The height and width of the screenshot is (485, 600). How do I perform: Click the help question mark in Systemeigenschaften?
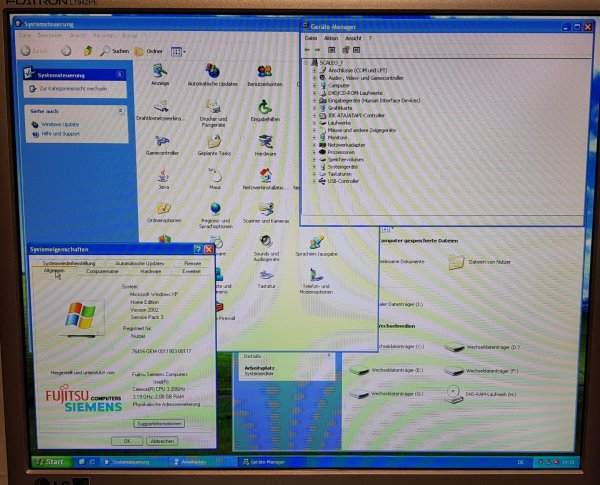point(198,250)
